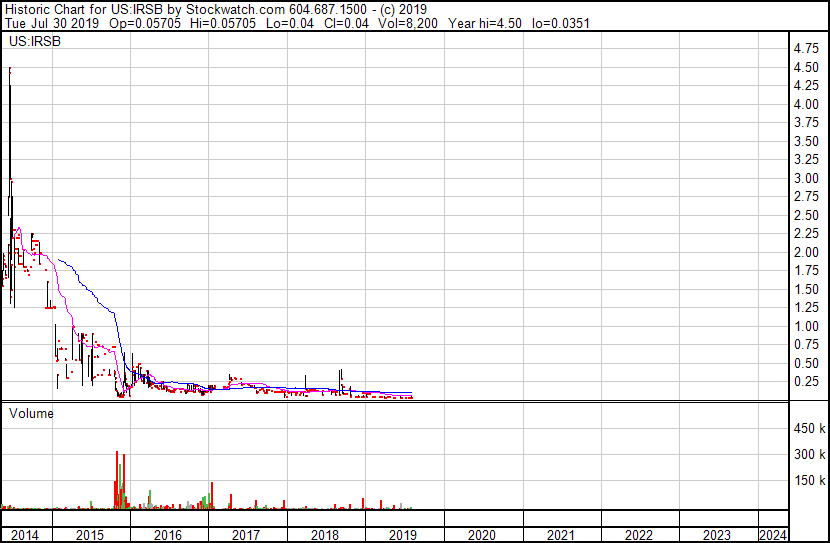Select the 2021 timeline segment

(x=561, y=535)
